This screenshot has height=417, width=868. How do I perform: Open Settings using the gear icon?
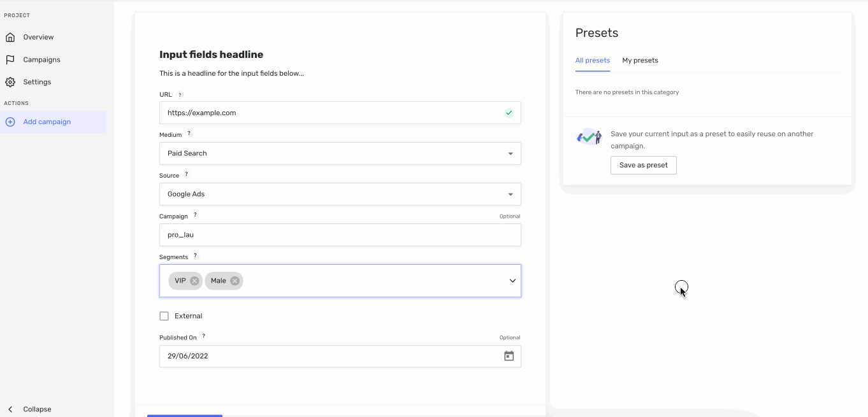click(x=9, y=81)
